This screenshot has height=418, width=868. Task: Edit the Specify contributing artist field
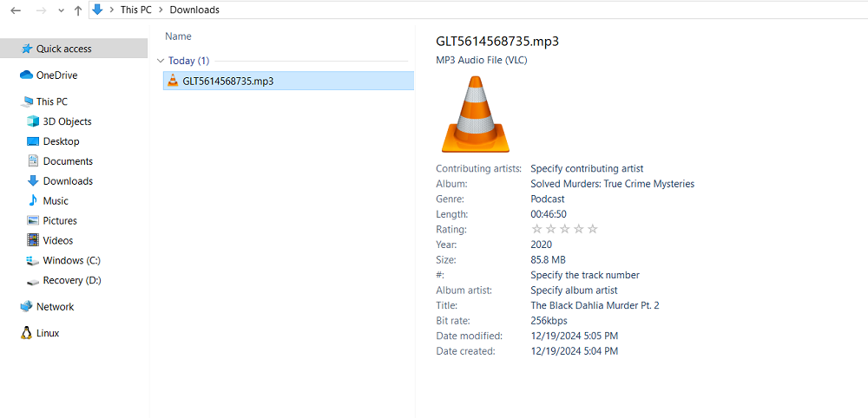[587, 168]
